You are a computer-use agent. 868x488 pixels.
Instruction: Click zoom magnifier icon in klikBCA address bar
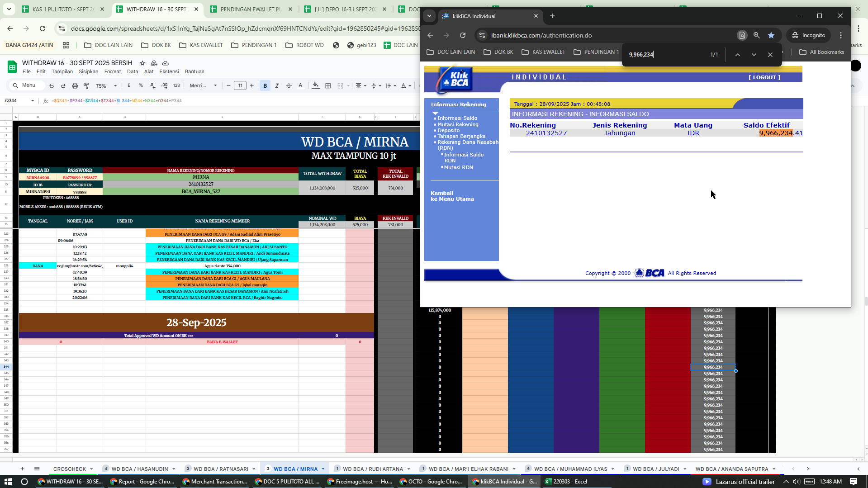click(x=756, y=35)
